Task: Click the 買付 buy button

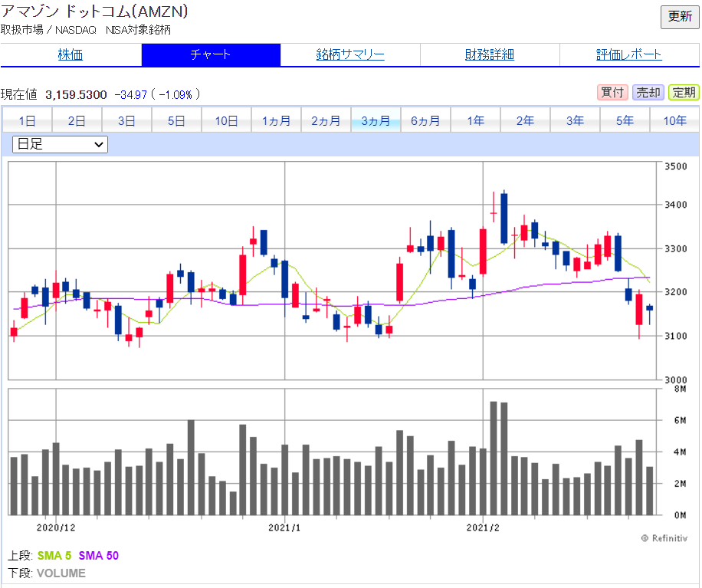Action: tap(612, 93)
